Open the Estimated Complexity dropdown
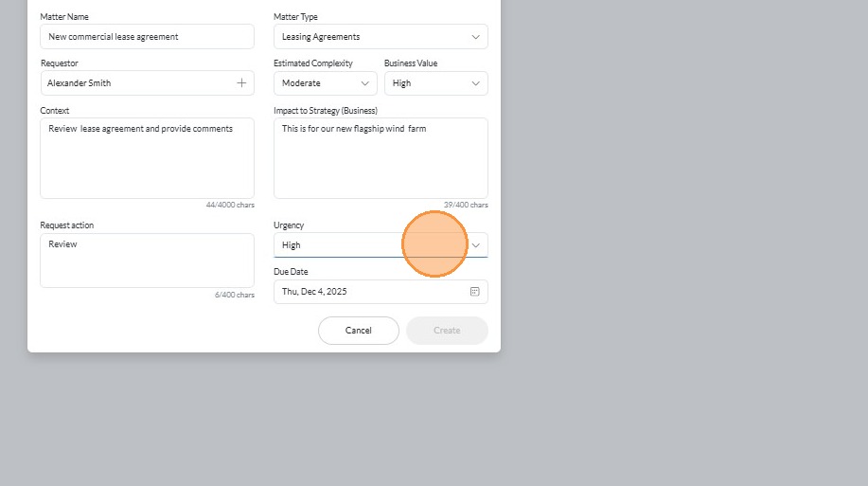Viewport: 868px width, 486px height. tap(364, 83)
